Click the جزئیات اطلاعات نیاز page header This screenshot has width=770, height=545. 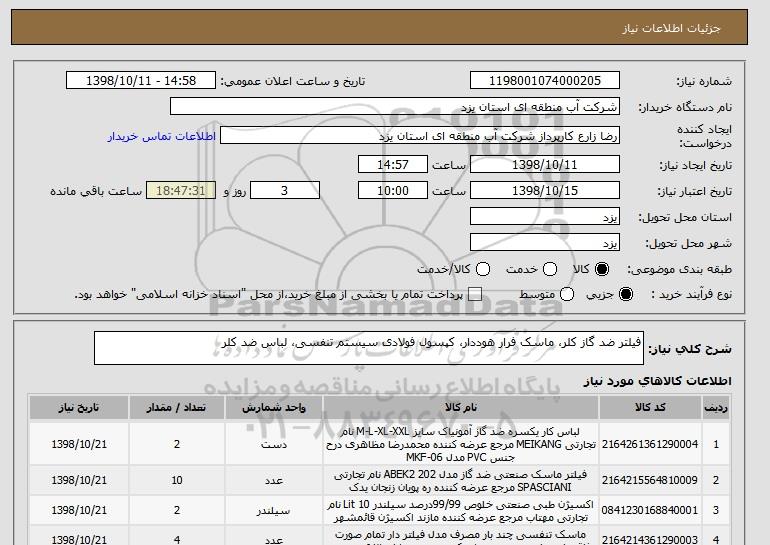tap(671, 28)
